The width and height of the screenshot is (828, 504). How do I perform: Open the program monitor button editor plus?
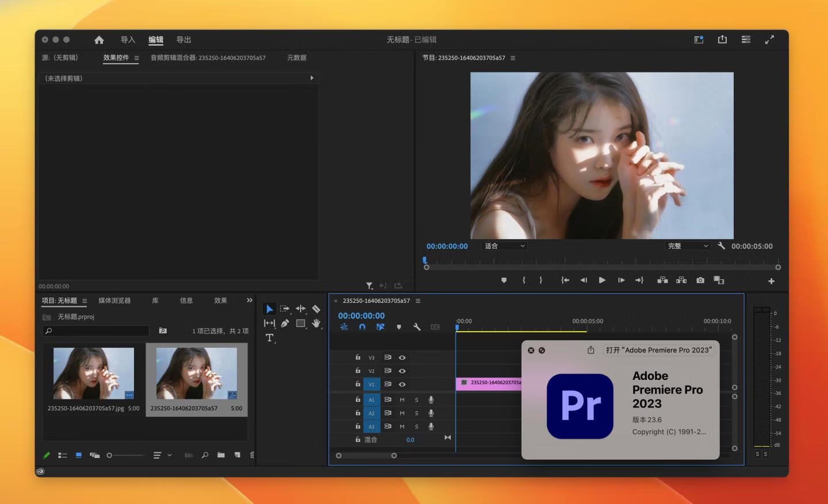coord(771,281)
